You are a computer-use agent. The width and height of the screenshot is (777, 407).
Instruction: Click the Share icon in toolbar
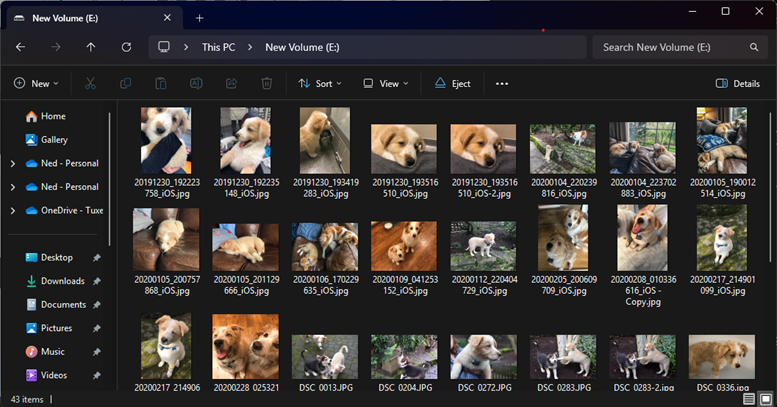231,84
